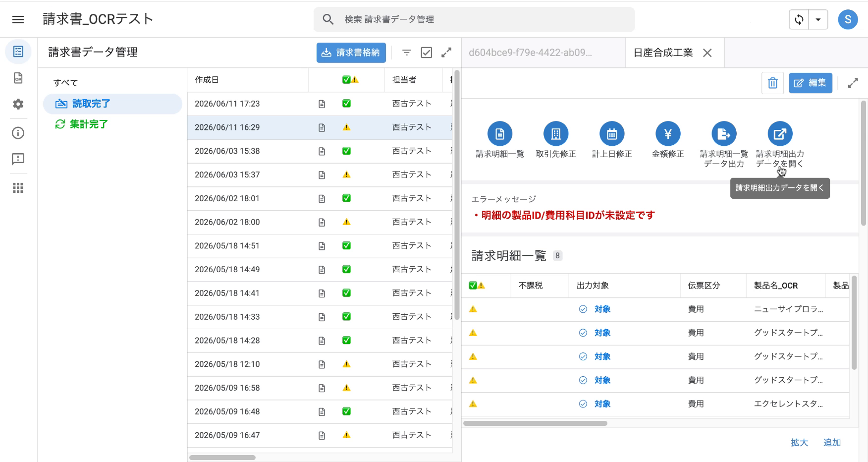
Task: Open the row dated 2026/06/11 17:23
Action: coord(320,104)
